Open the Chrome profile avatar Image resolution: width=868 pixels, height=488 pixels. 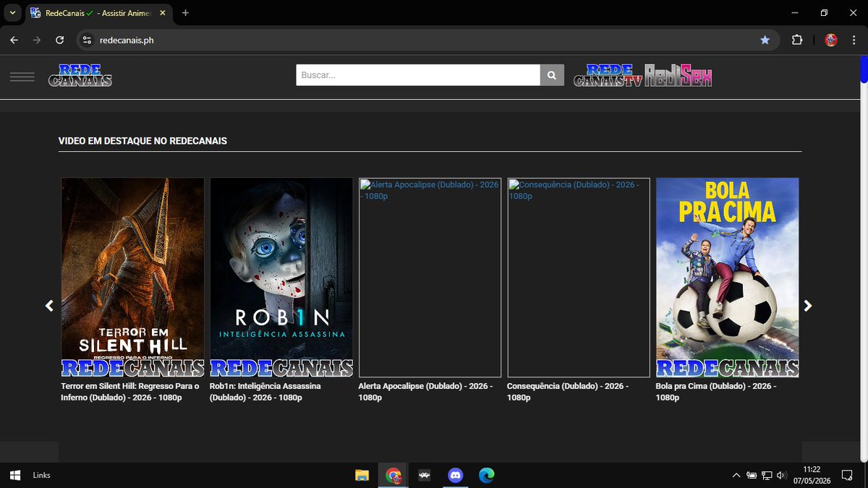[x=831, y=40]
